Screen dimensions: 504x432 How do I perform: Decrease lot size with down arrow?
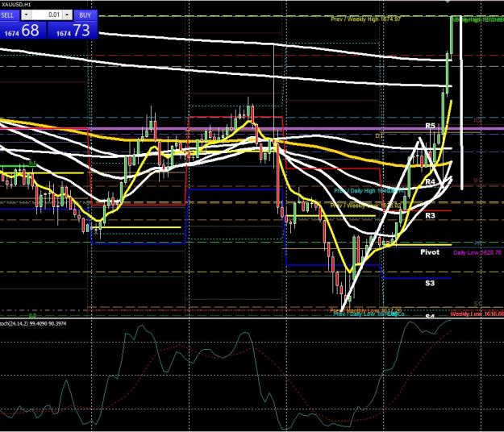[x=27, y=15]
